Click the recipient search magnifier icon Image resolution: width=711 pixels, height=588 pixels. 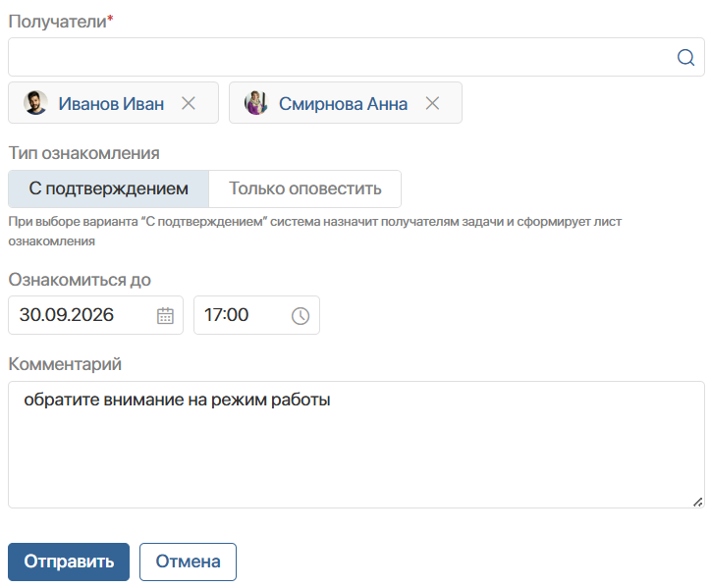(x=685, y=58)
